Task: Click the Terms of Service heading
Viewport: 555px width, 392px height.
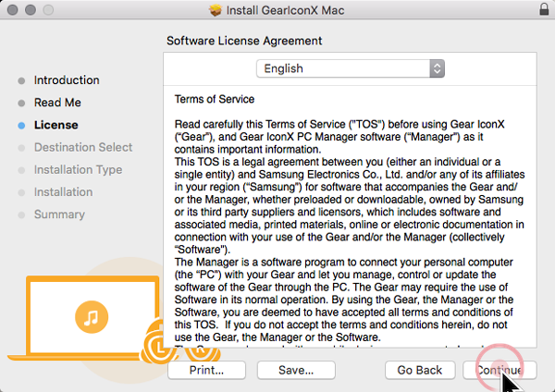Action: pos(215,99)
